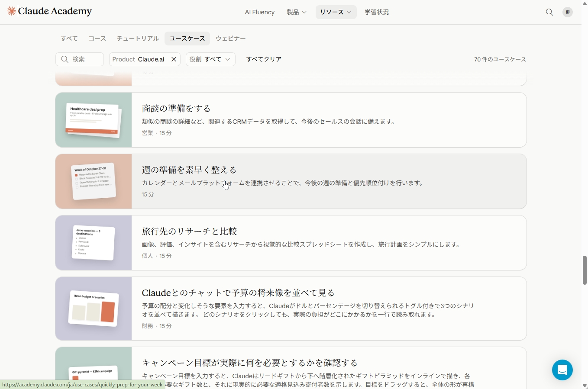Click the 財務・15 分 label

click(x=157, y=326)
